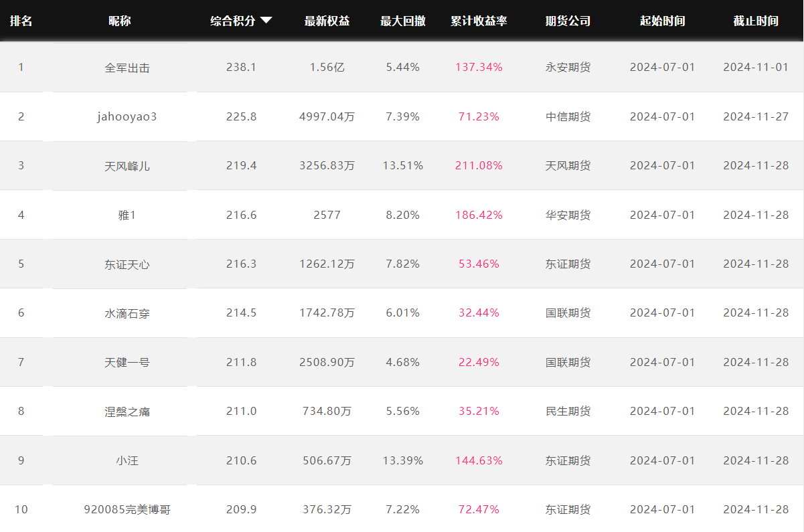Open the nickname 涅槃之痛

point(127,412)
